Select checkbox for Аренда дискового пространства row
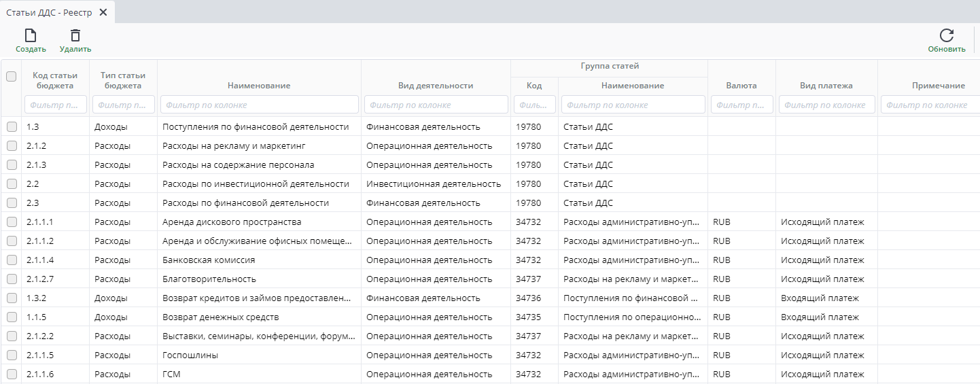980x384 pixels. (11, 222)
